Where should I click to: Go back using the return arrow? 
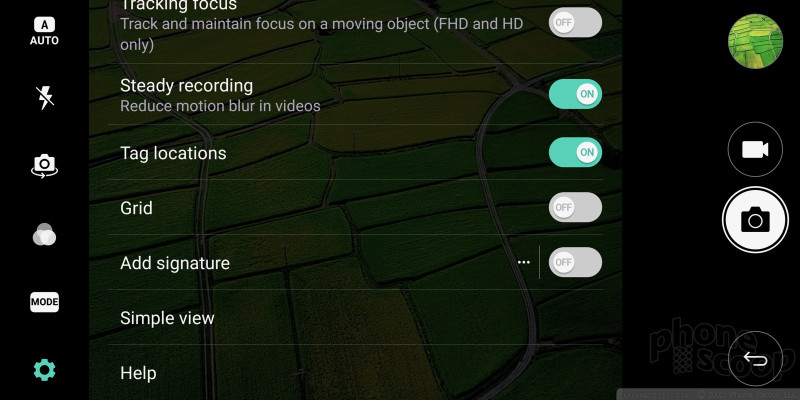pos(755,359)
